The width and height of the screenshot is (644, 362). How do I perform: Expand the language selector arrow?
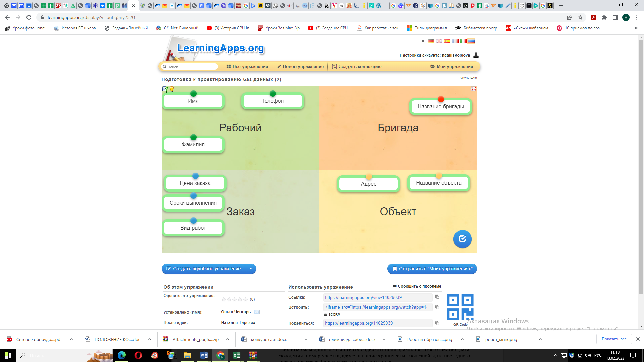click(423, 41)
